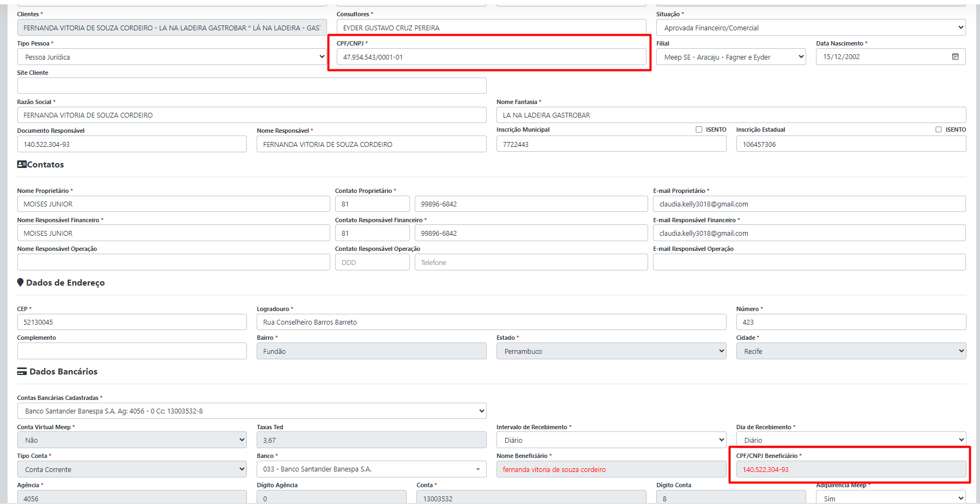This screenshot has height=504, width=980.
Task: Open the Banco combo box caret
Action: pos(478,469)
